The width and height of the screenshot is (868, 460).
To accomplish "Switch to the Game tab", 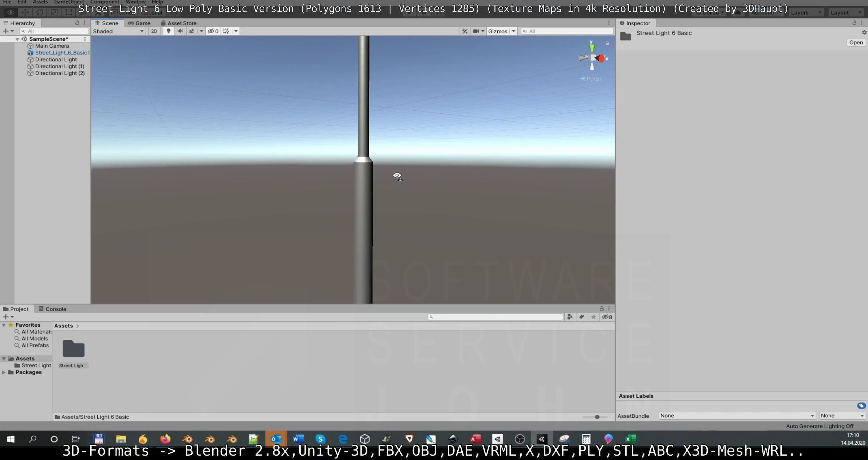I will [x=139, y=23].
